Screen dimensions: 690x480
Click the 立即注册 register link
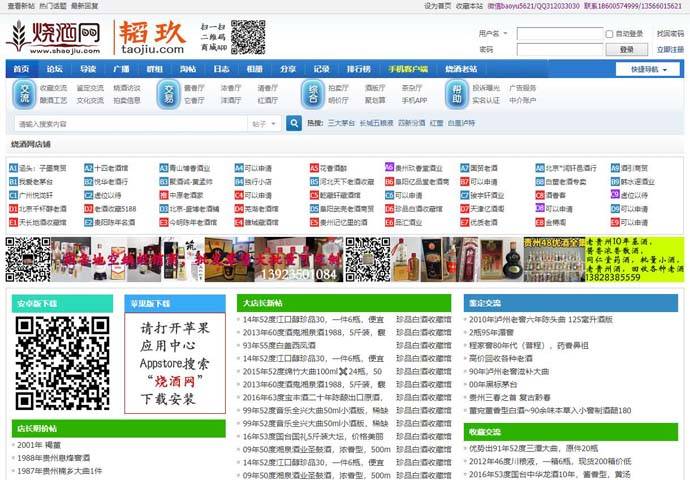point(670,50)
